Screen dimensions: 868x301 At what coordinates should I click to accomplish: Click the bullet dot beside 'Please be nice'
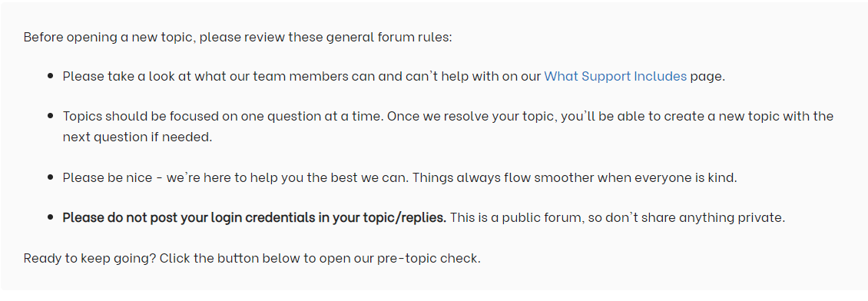point(51,177)
